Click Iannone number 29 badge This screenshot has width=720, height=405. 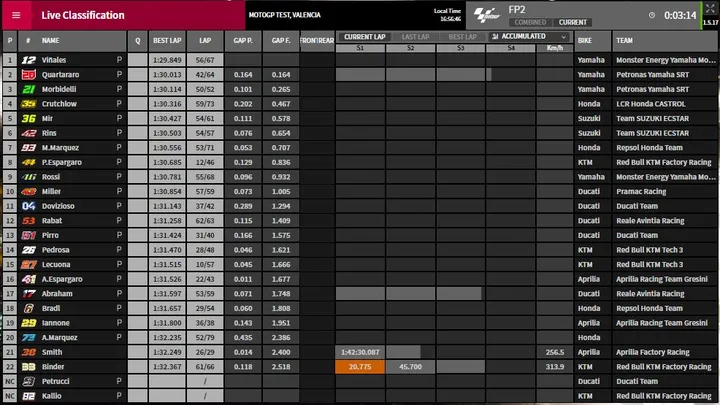(x=28, y=323)
